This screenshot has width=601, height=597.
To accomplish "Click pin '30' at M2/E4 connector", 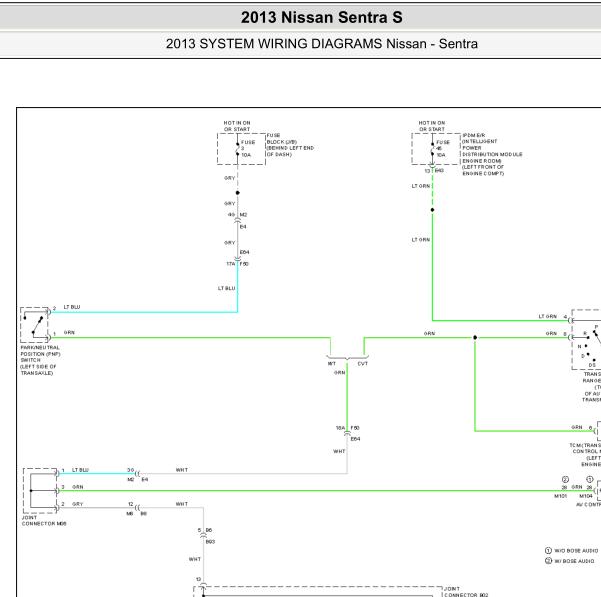I will [130, 470].
